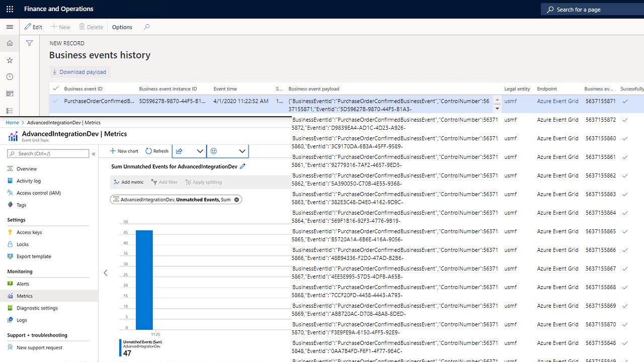
Task: Sort by Business event ID column
Action: (x=84, y=89)
